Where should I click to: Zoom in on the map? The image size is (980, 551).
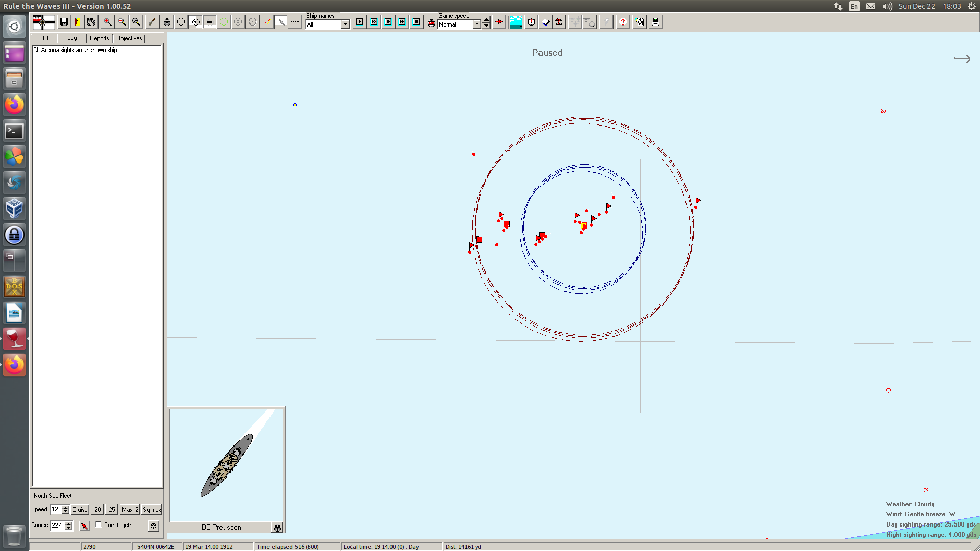tap(107, 22)
